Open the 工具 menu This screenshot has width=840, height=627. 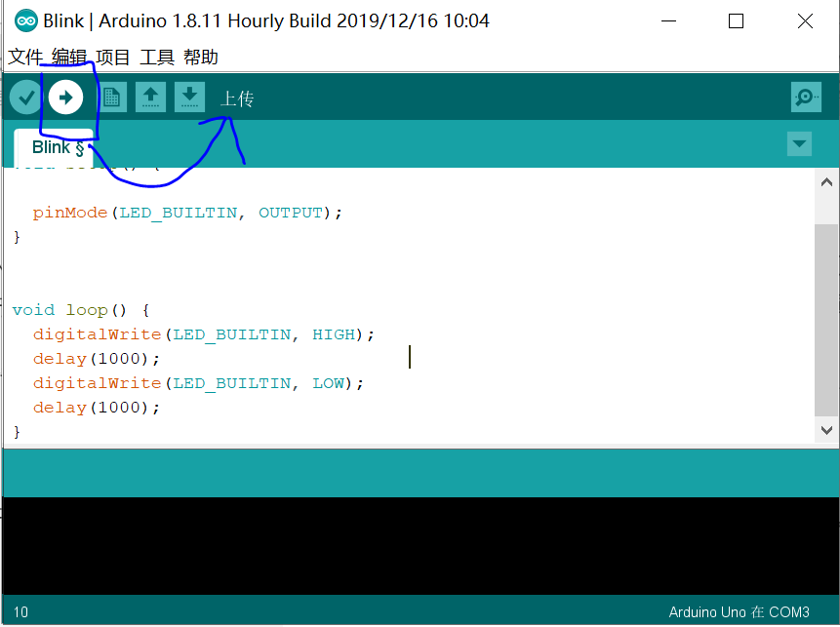coord(157,57)
